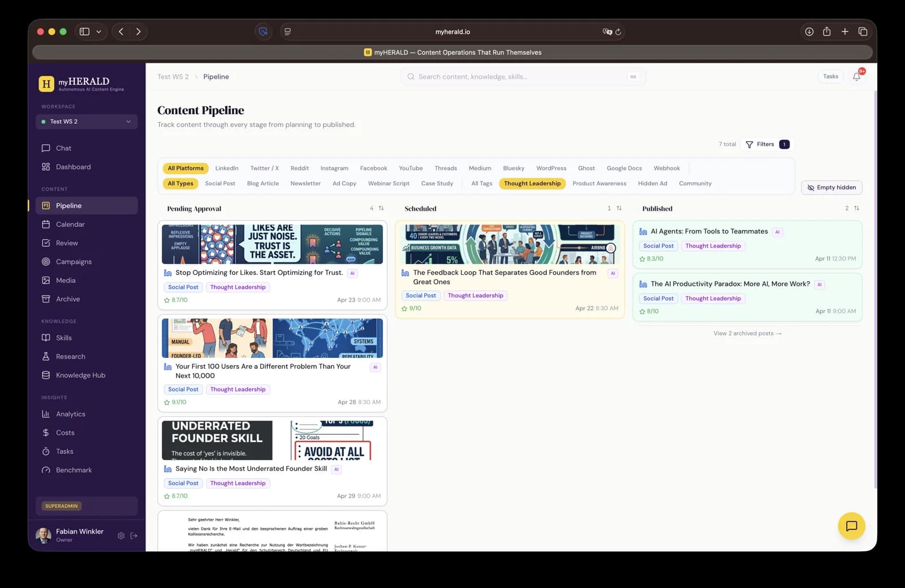Open the Review section
The image size is (905, 588).
pos(86,243)
